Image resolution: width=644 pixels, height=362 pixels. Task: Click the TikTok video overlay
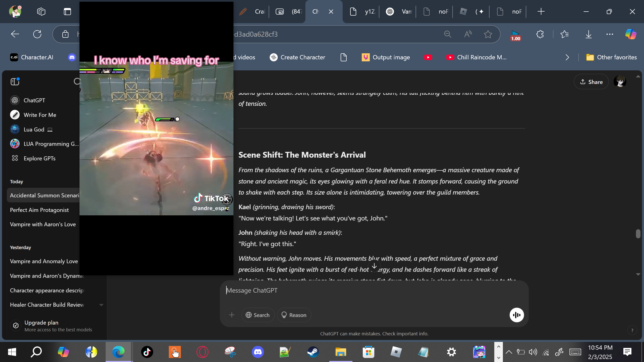pyautogui.click(x=156, y=138)
